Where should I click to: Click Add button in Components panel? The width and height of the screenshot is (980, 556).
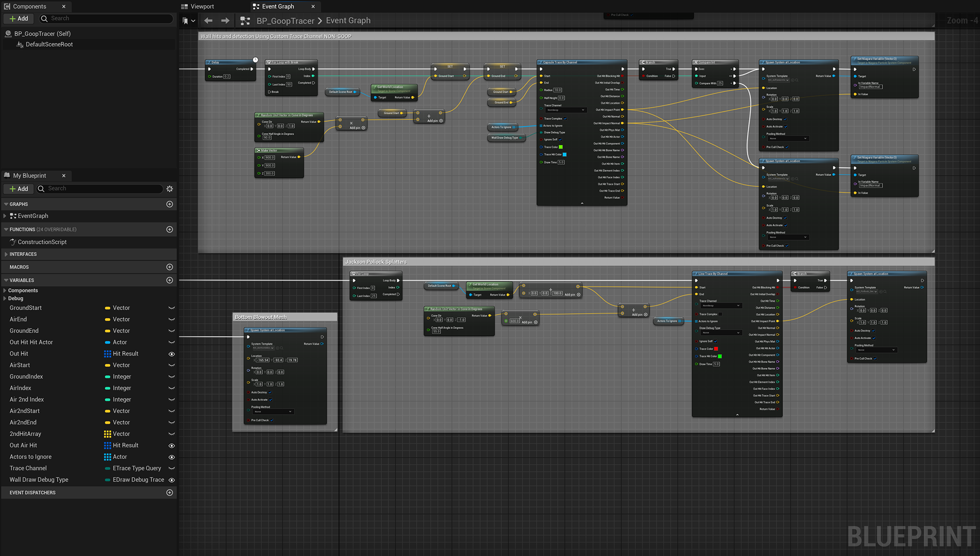[19, 18]
